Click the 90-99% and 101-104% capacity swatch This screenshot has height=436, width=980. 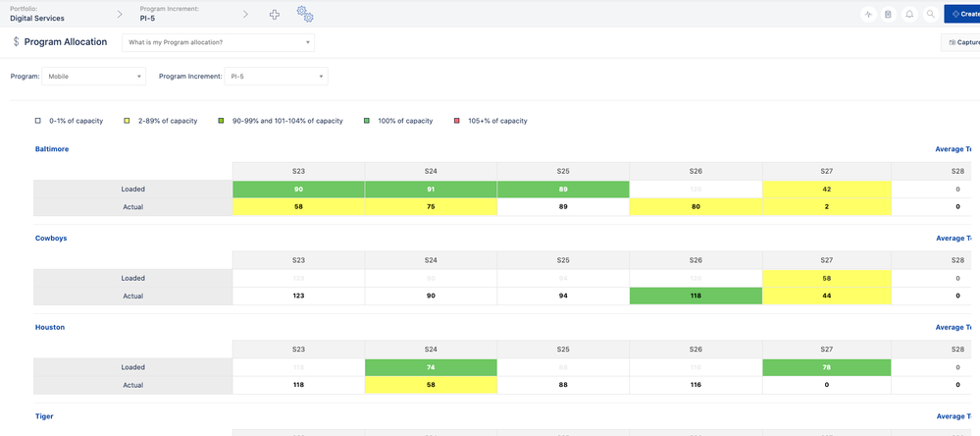pos(220,121)
